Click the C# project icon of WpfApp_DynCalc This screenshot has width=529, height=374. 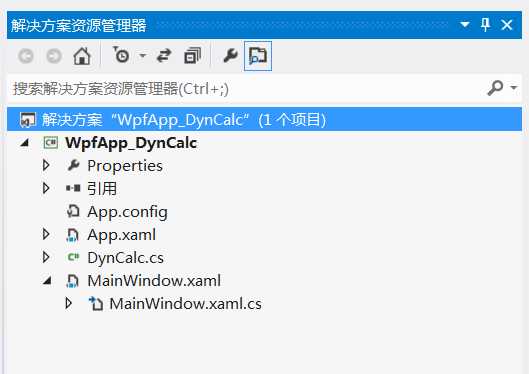(x=51, y=143)
